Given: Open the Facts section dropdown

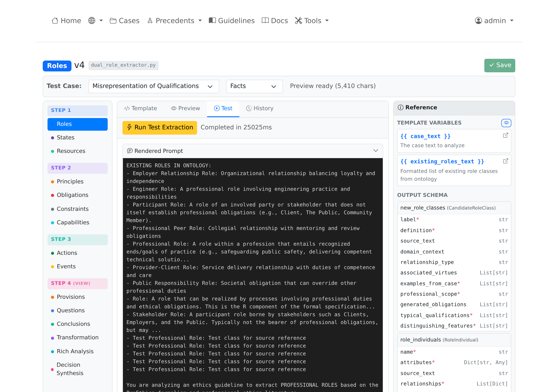Looking at the screenshot, I should pyautogui.click(x=254, y=86).
